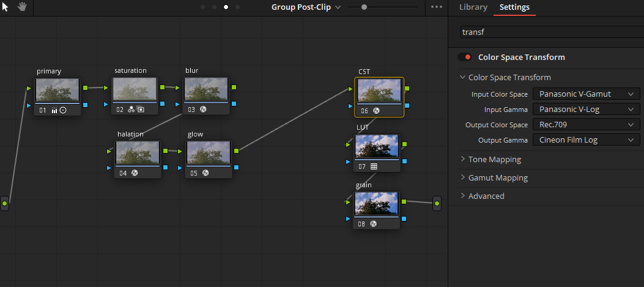Click the blue key output of grain node
This screenshot has width=644, height=287.
(x=404, y=218)
